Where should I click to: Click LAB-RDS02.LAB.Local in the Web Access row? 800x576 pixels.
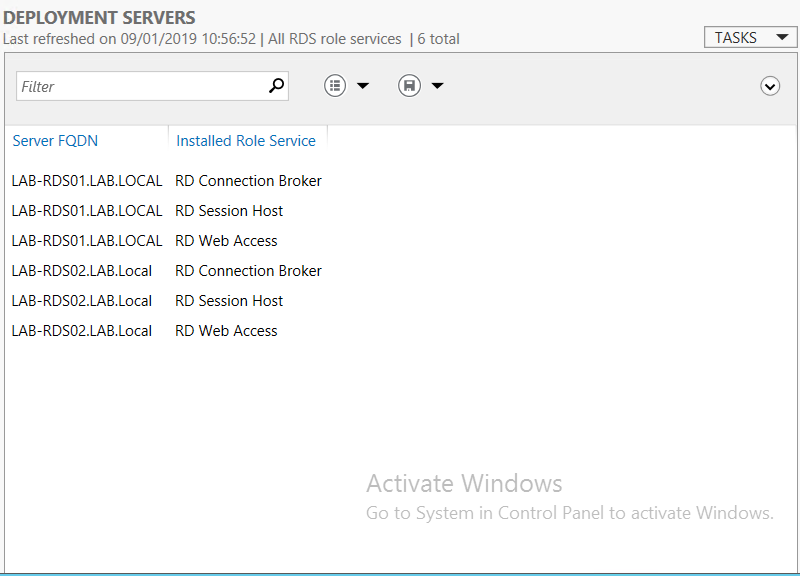82,331
